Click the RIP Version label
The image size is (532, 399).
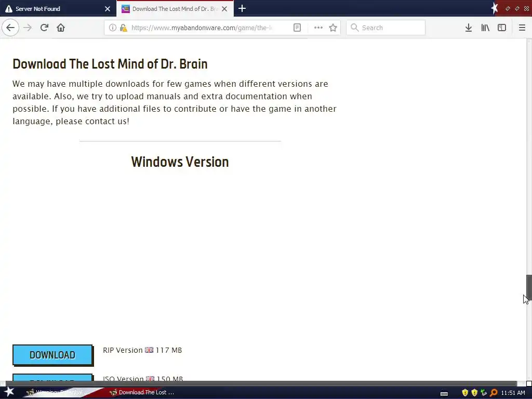123,350
